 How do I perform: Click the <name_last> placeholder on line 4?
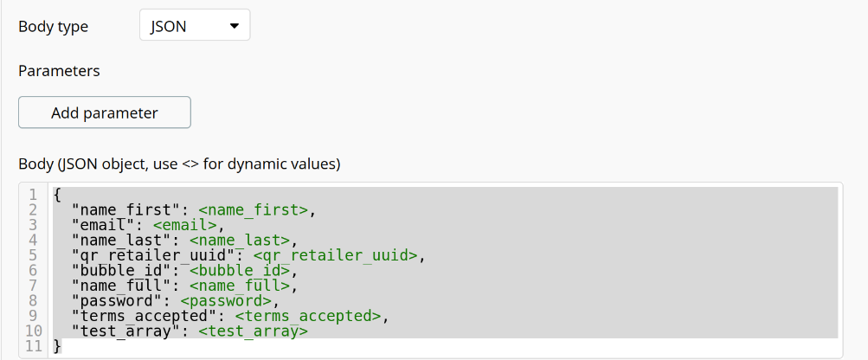coord(240,240)
